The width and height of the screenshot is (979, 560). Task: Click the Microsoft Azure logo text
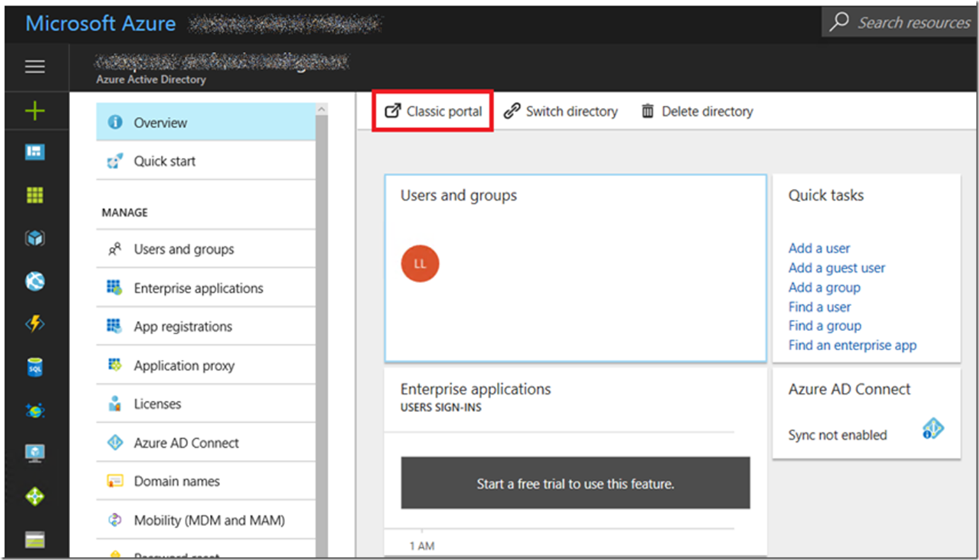(101, 23)
